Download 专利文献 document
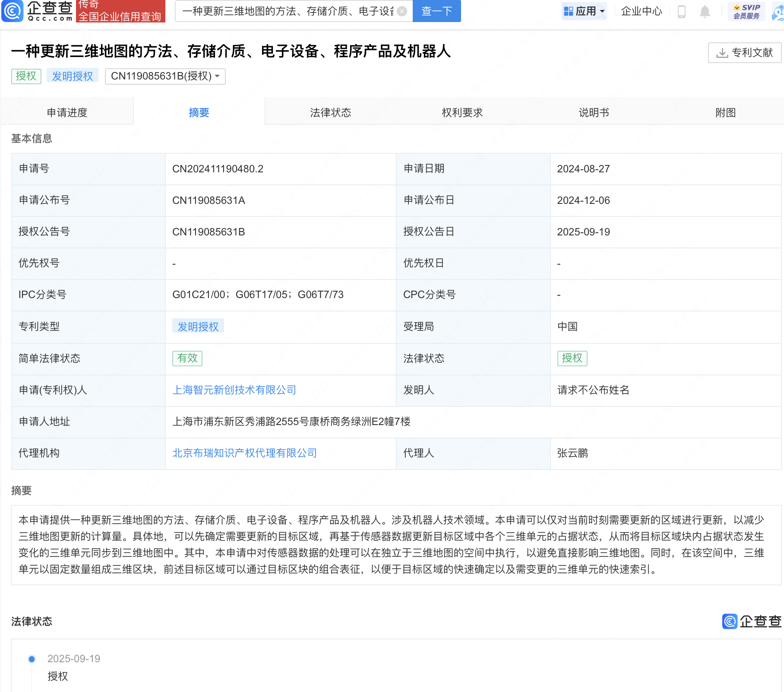Image resolution: width=784 pixels, height=692 pixels. coord(745,53)
